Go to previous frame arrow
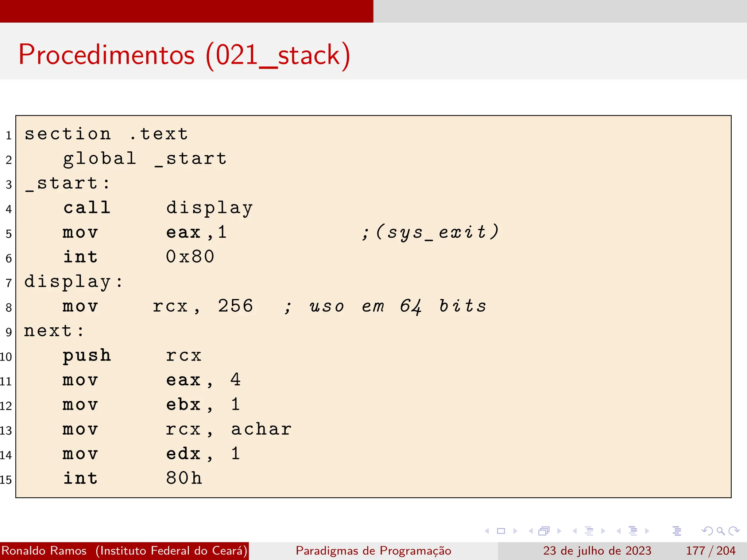This screenshot has width=747, height=560. click(531, 531)
